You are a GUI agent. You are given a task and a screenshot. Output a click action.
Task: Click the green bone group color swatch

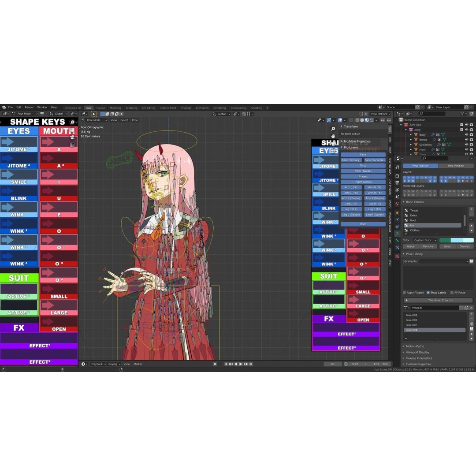(445, 240)
